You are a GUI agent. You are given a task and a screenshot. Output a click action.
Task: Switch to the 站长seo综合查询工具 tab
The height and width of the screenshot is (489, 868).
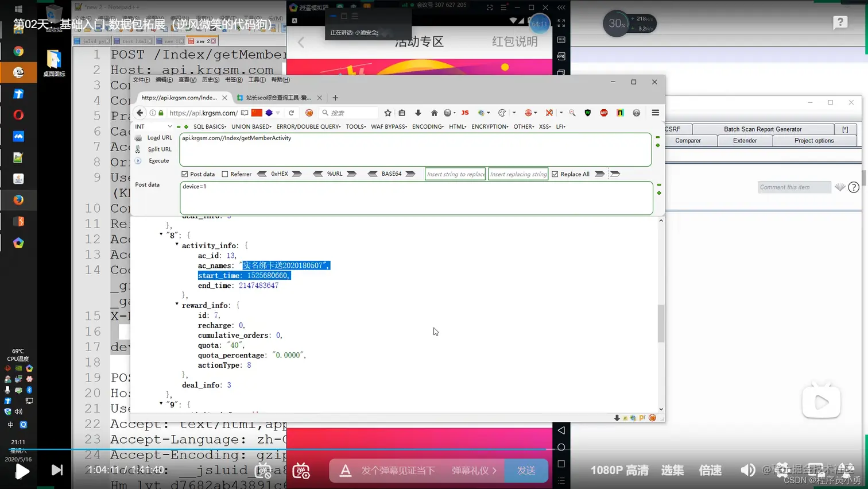click(x=278, y=98)
